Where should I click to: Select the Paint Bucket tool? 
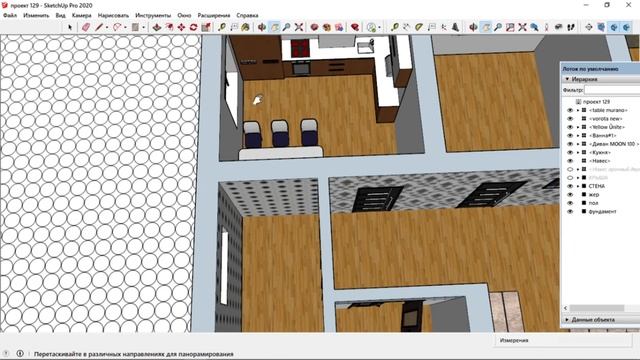tap(245, 27)
